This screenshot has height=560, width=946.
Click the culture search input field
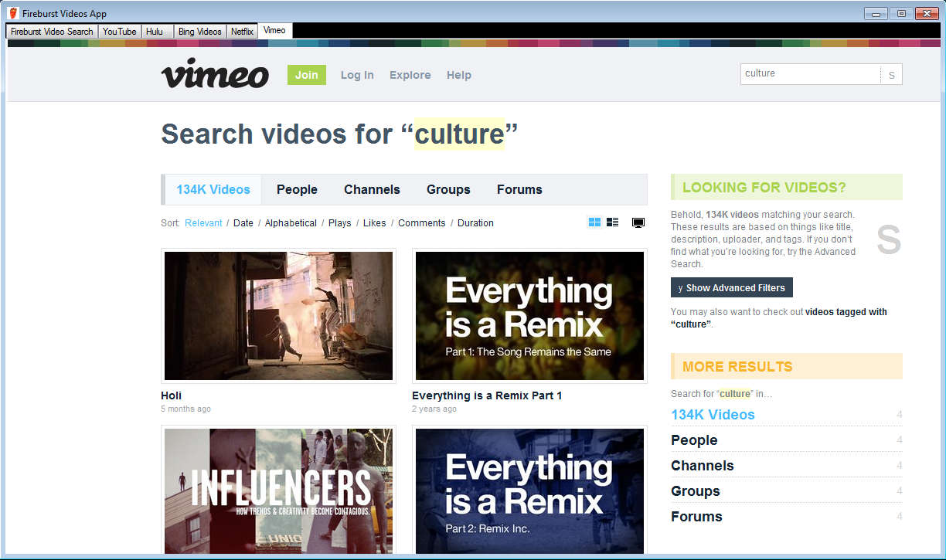coord(808,74)
